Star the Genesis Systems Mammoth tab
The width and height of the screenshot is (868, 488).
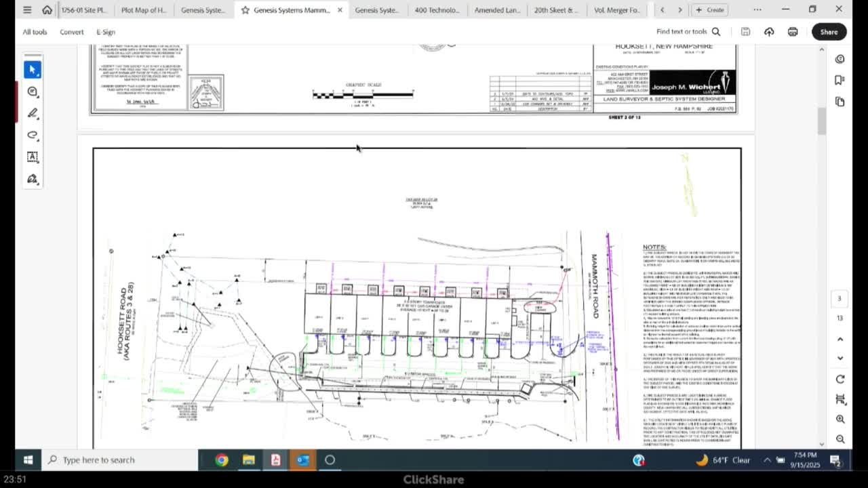(x=245, y=10)
